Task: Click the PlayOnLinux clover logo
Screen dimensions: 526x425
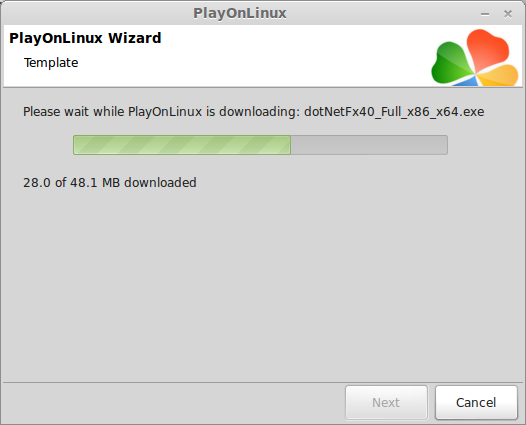Action: click(475, 57)
